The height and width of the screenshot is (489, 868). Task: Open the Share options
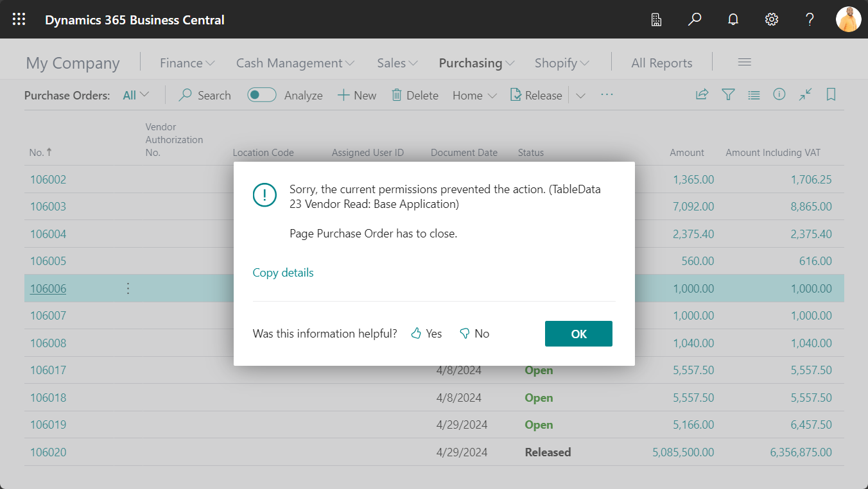(x=702, y=94)
